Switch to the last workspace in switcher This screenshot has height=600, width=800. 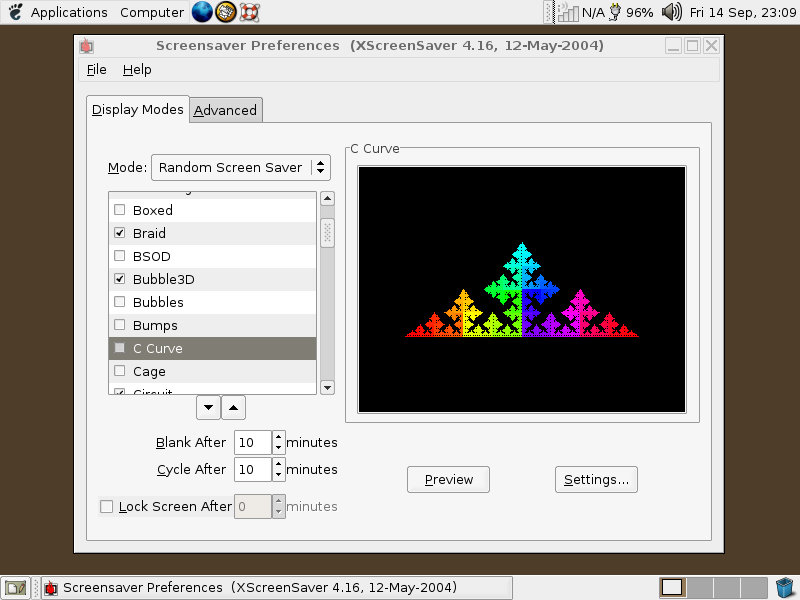(x=754, y=588)
